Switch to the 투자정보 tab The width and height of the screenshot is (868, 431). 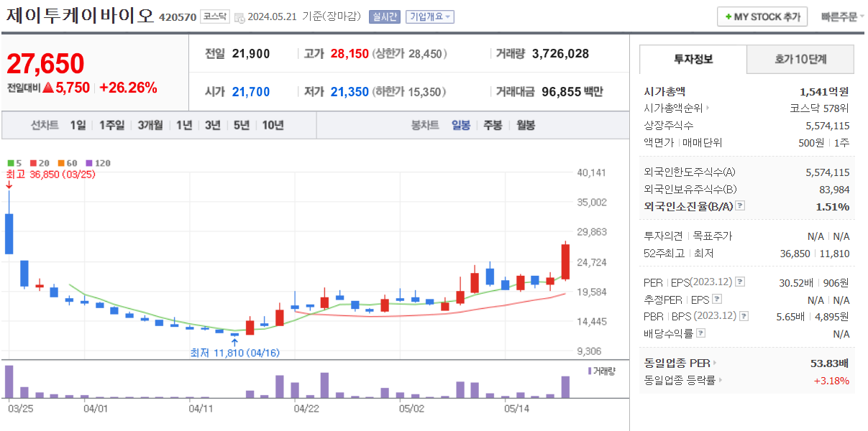click(x=693, y=59)
